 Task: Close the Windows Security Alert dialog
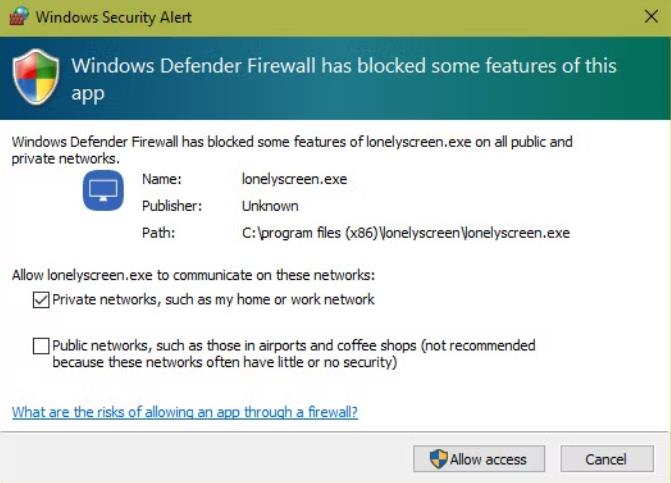(651, 17)
